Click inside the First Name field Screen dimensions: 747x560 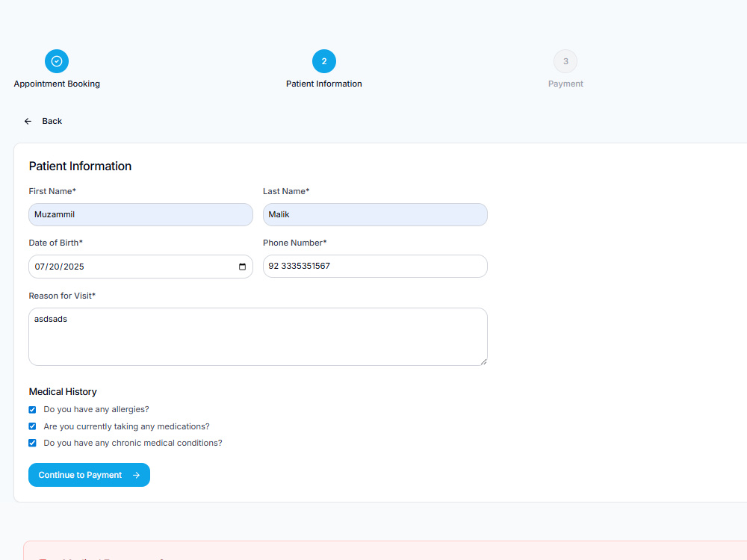(x=140, y=215)
